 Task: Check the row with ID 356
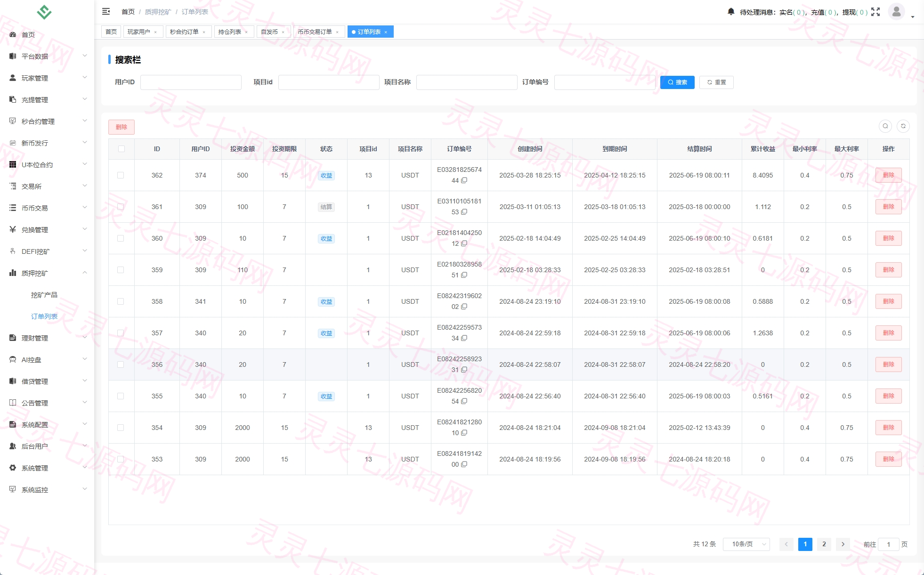click(x=121, y=364)
